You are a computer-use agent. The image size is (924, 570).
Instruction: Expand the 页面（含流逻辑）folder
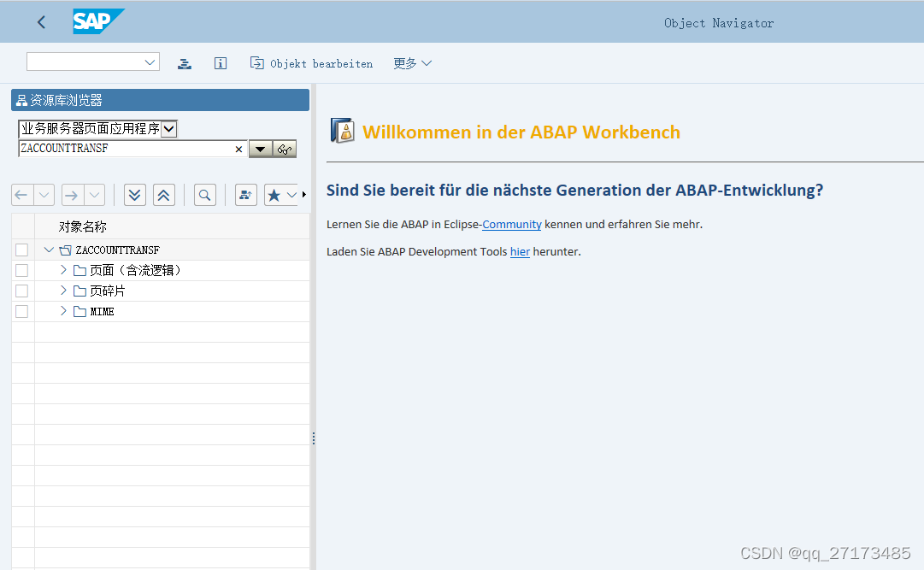point(63,270)
